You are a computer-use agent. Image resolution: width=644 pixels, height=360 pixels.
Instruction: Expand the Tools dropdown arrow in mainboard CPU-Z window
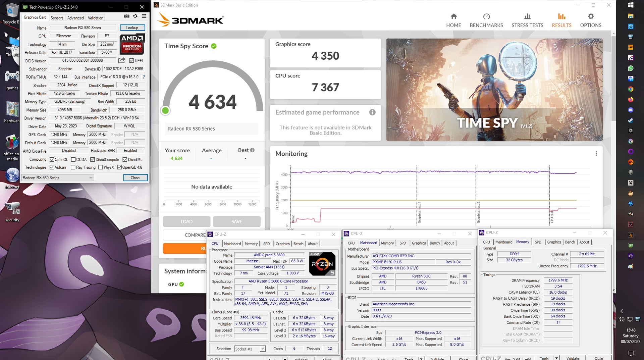coord(421,359)
